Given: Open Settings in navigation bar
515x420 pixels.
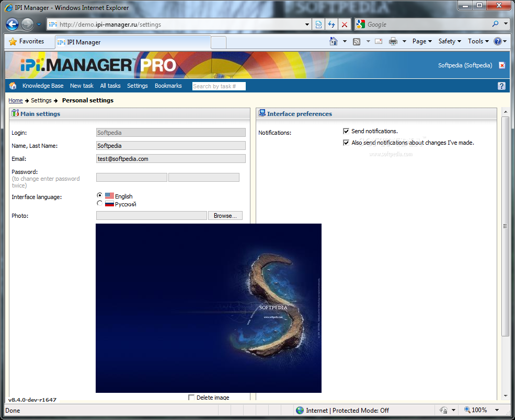Looking at the screenshot, I should 138,86.
